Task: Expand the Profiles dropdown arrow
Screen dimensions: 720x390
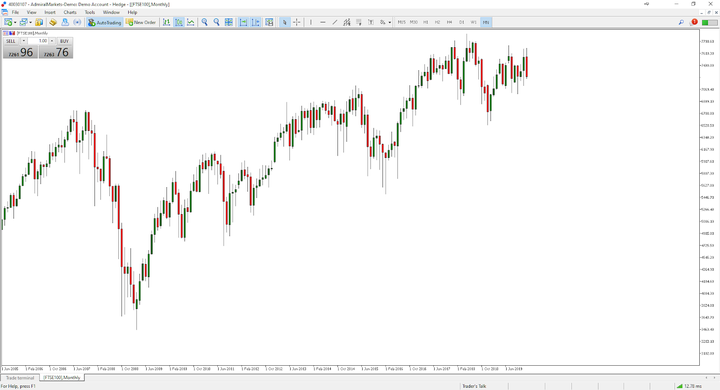Action: click(30, 22)
